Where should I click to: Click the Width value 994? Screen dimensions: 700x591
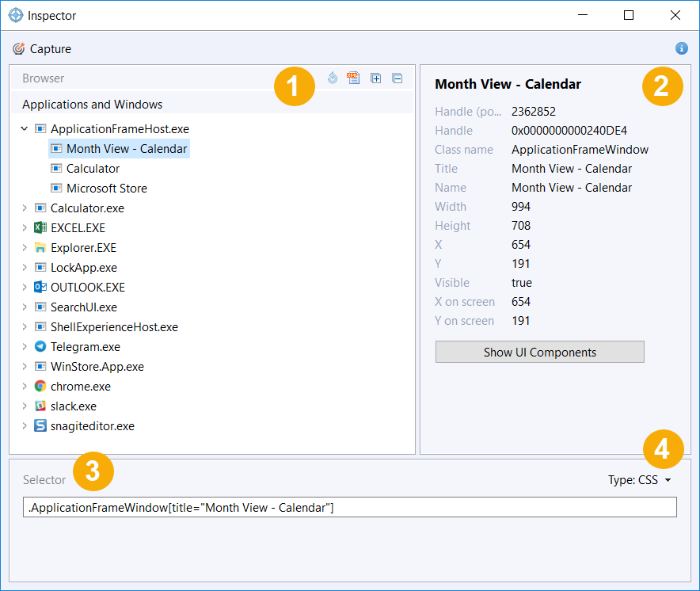[521, 207]
